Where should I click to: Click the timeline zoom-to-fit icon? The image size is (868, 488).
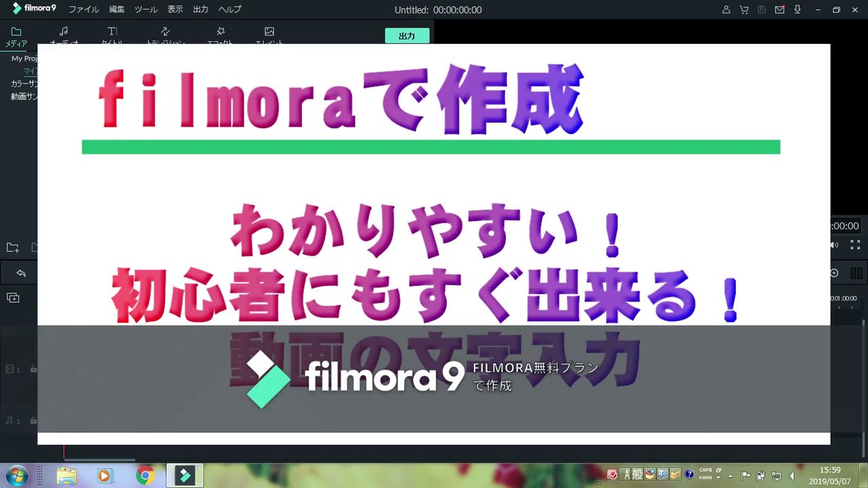[x=856, y=273]
